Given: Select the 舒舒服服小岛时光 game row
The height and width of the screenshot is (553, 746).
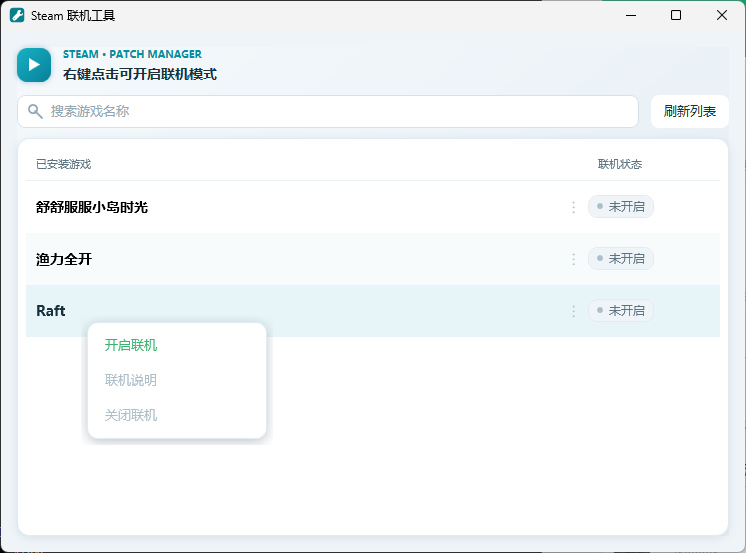Looking at the screenshot, I should tap(373, 207).
